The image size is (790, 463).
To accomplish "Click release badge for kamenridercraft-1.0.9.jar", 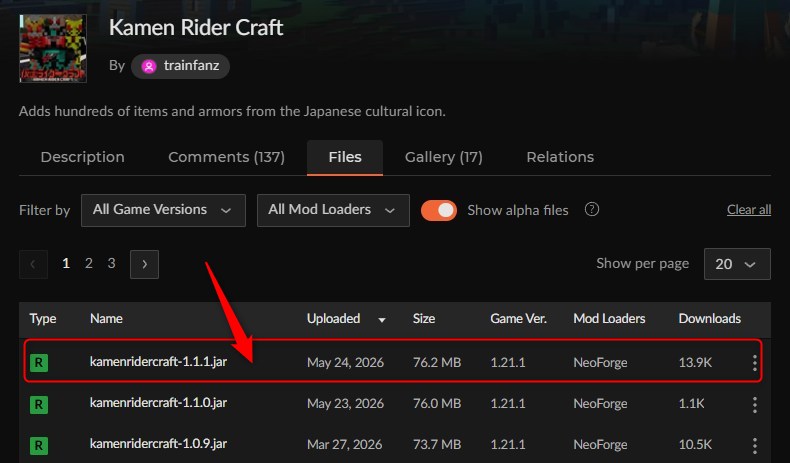I will 39,445.
